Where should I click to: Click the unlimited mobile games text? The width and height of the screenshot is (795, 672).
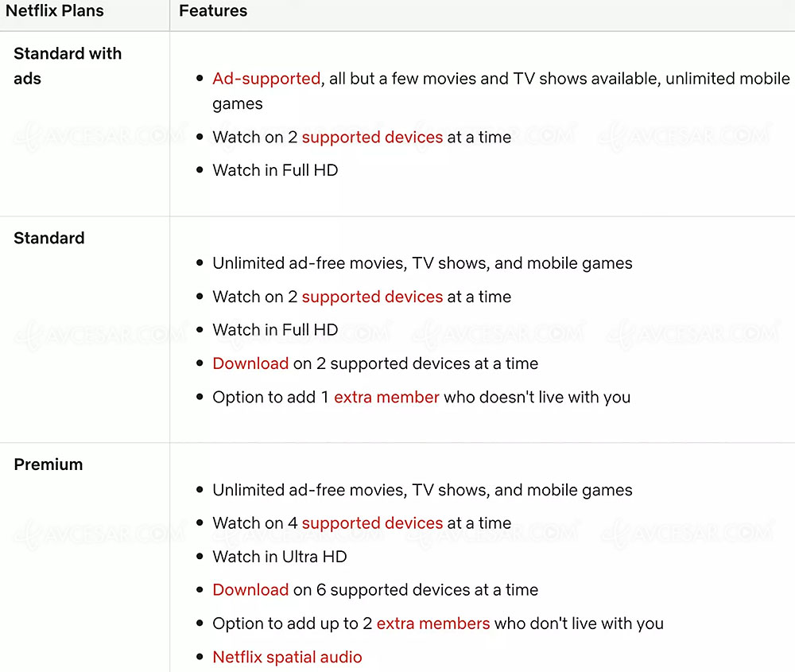click(x=501, y=91)
